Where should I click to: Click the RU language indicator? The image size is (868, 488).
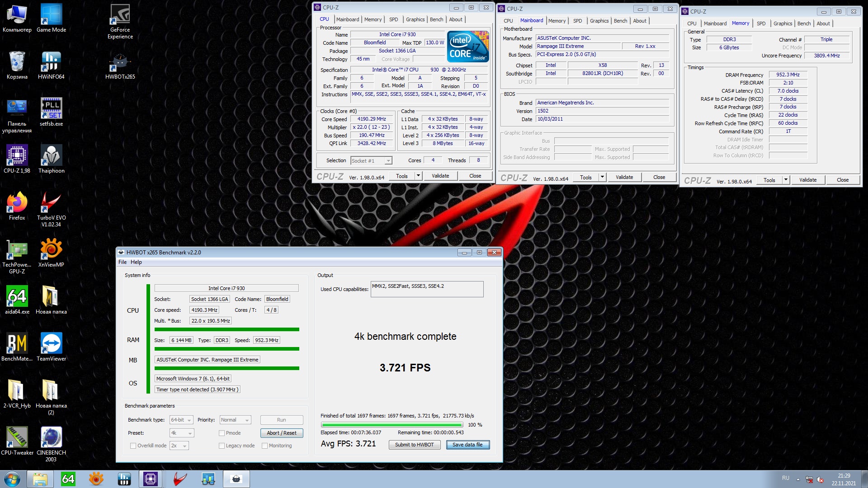[786, 478]
